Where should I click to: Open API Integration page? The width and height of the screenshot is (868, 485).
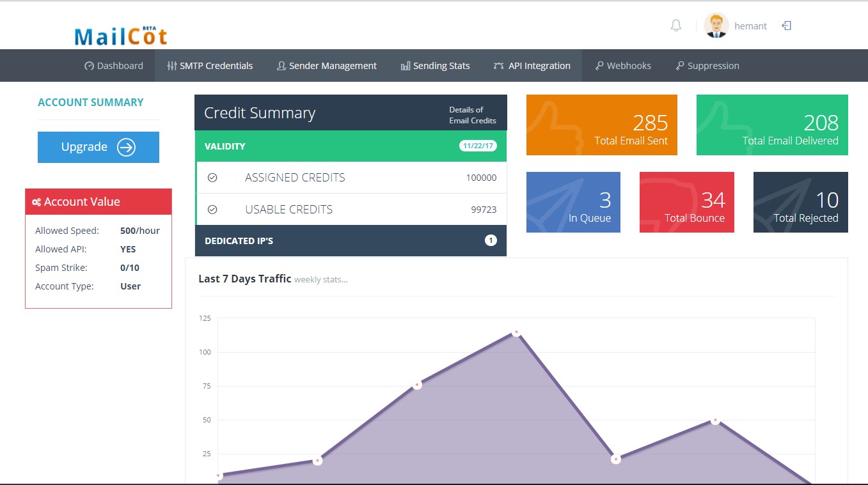tap(532, 66)
